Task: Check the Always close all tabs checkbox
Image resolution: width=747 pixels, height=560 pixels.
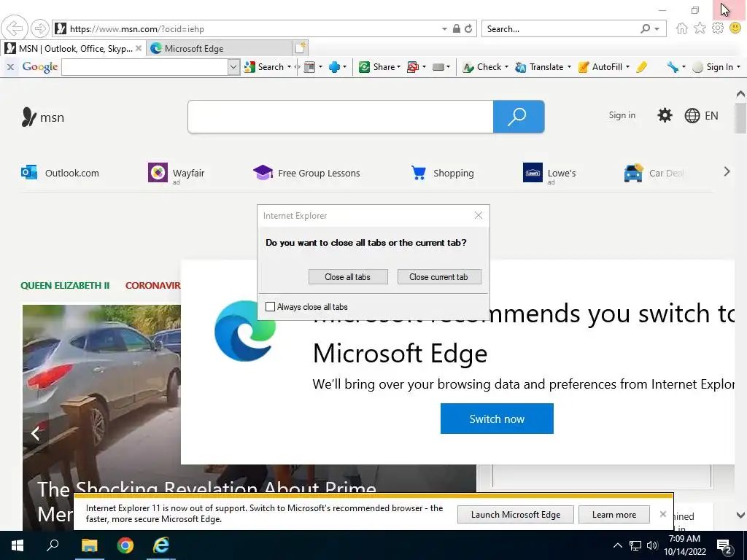Action: 270,307
